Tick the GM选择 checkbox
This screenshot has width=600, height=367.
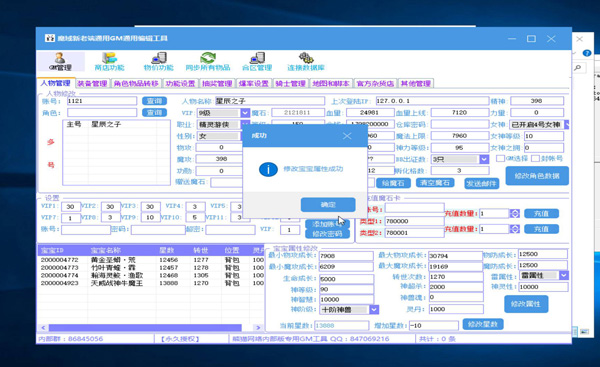click(x=500, y=158)
